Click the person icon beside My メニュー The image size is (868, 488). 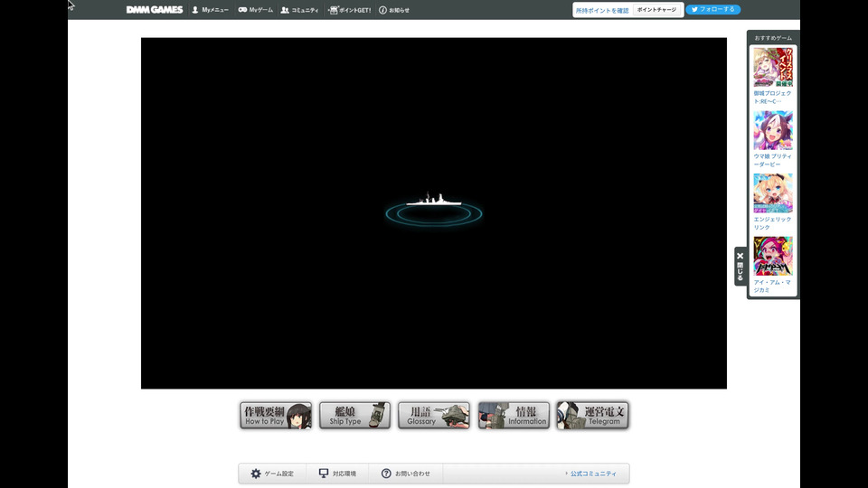coord(195,10)
